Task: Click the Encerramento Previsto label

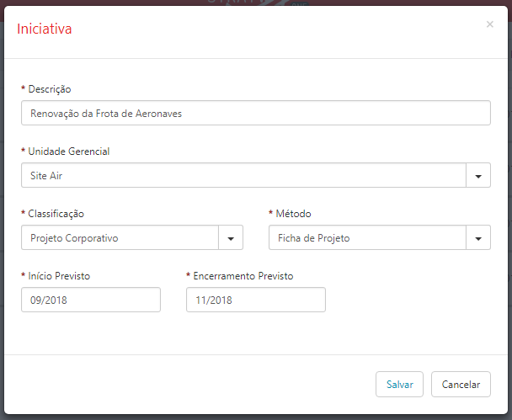Action: [243, 276]
